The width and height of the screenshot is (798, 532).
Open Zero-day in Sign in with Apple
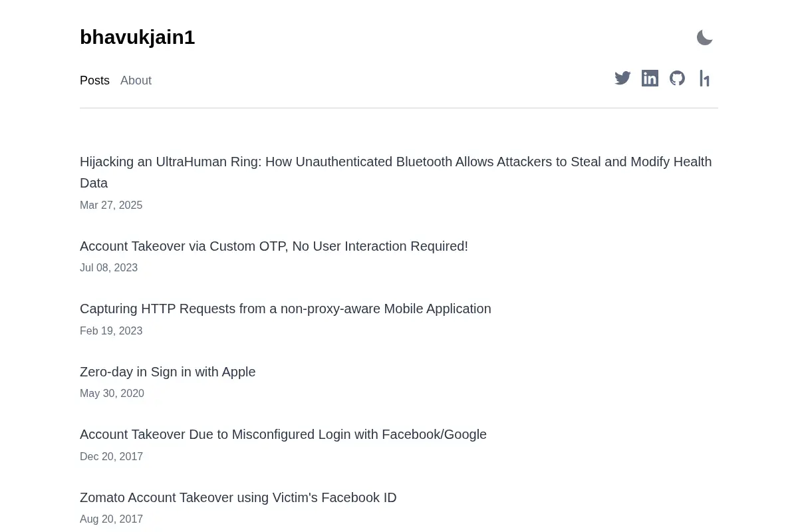click(168, 372)
